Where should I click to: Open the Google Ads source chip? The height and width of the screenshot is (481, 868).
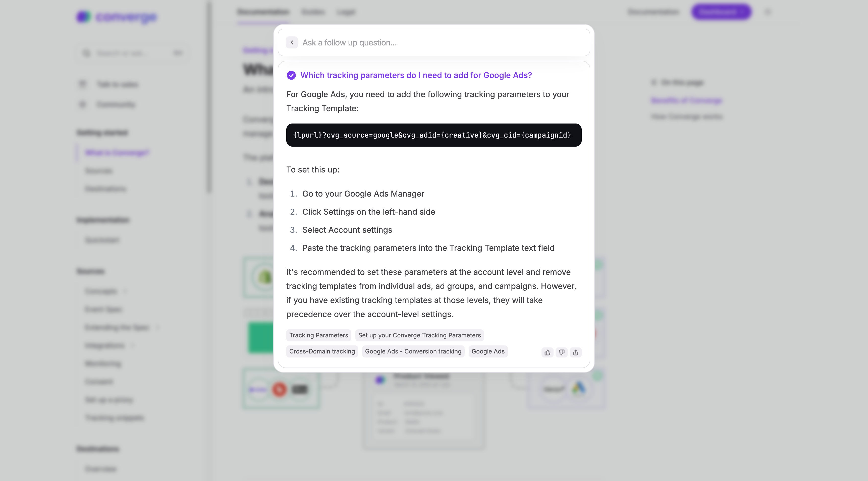tap(488, 351)
